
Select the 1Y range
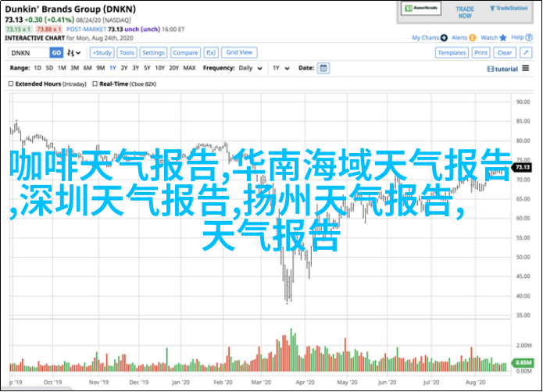click(x=113, y=68)
